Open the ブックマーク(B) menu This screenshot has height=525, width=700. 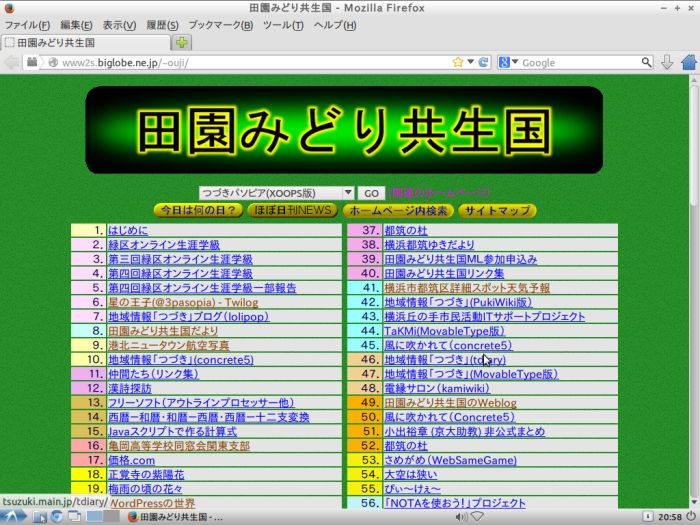click(220, 24)
